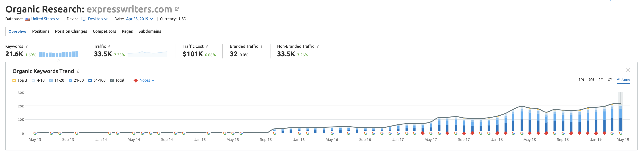The image size is (644, 156).
Task: Toggle the 21-50 checkbox
Action: coord(70,80)
